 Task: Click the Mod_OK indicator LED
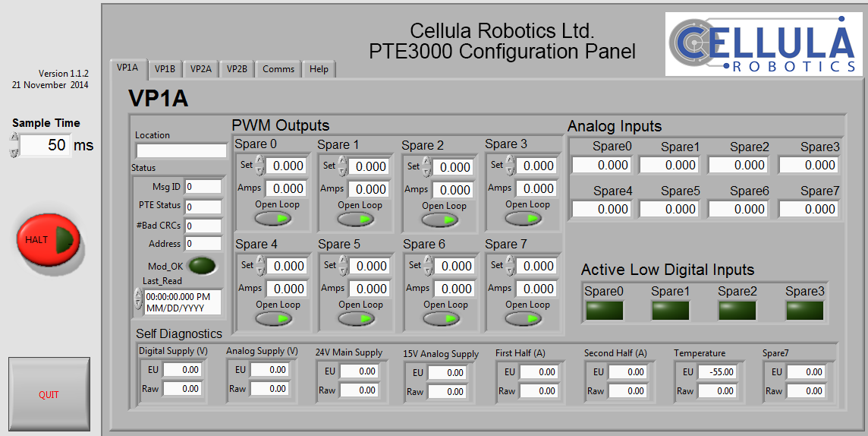(203, 266)
